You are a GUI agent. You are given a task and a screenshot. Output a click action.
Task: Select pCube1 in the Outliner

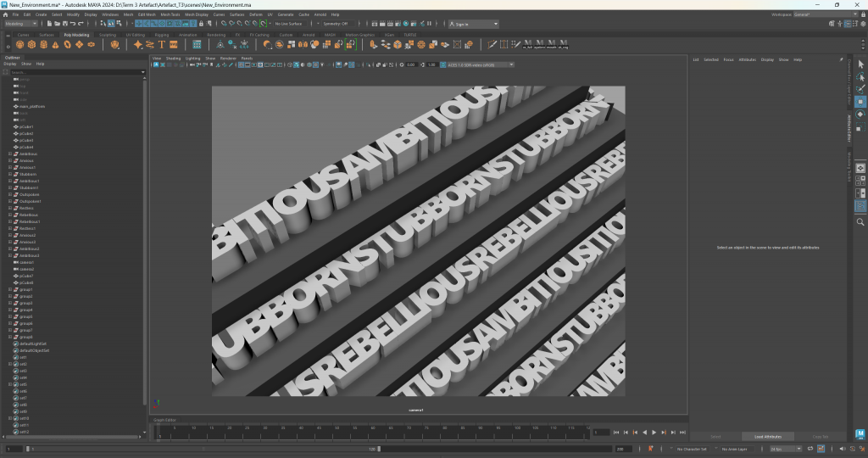[x=26, y=127]
